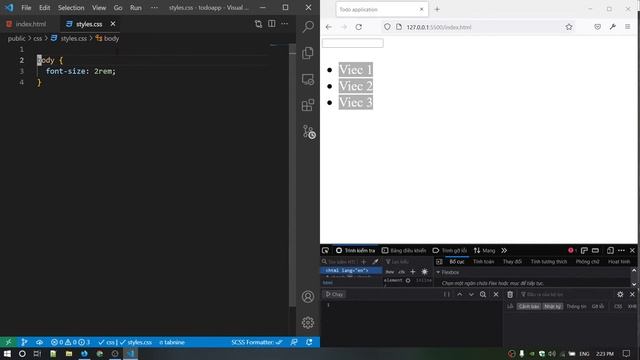Image resolution: width=640 pixels, height=360 pixels.
Task: Clear console with trash icon
Action: point(510,294)
